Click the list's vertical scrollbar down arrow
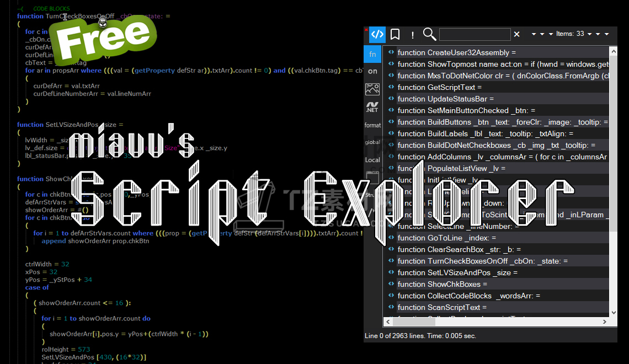 tap(614, 313)
